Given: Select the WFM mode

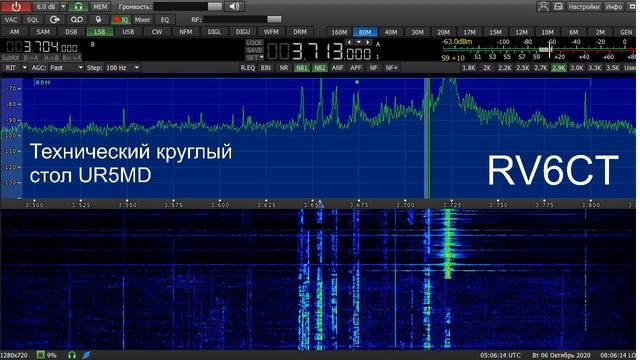Looking at the screenshot, I should pyautogui.click(x=271, y=32).
